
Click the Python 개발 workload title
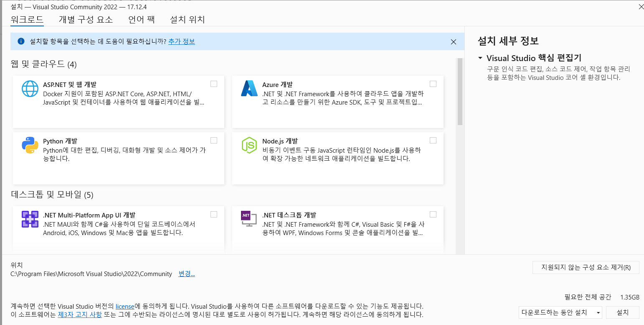(x=60, y=141)
